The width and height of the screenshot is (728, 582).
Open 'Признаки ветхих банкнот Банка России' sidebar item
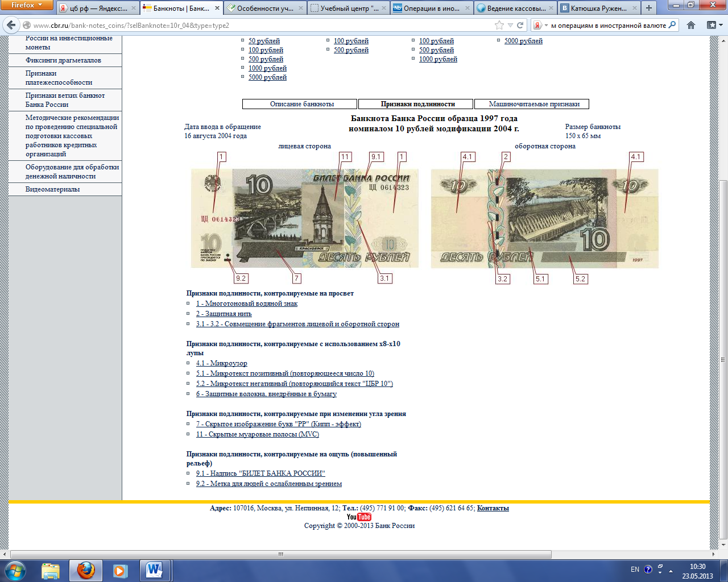(x=65, y=100)
